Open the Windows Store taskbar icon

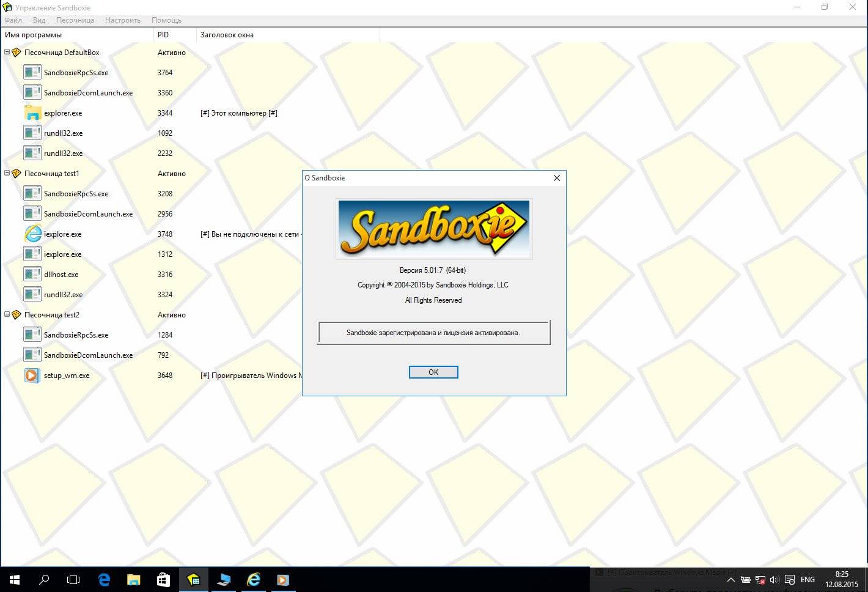pyautogui.click(x=163, y=579)
